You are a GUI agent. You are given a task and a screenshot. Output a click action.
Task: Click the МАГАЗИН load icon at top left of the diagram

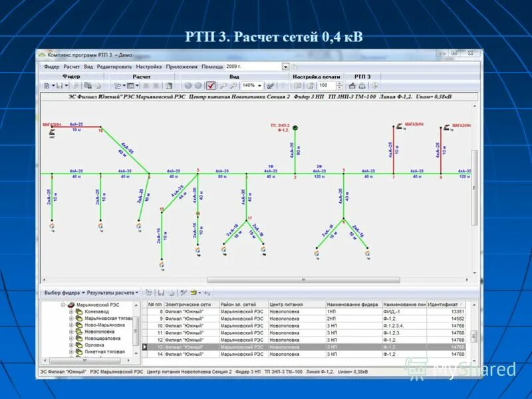coord(53,132)
